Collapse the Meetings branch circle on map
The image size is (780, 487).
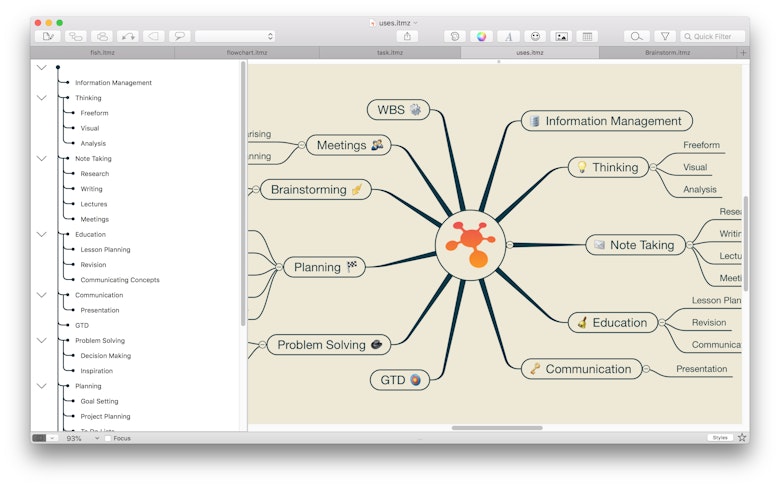pyautogui.click(x=301, y=145)
